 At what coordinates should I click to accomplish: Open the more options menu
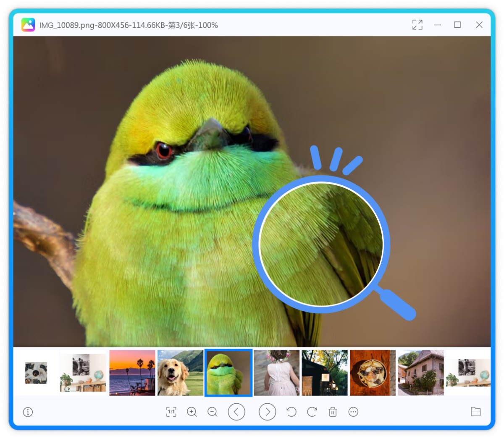pos(354,412)
